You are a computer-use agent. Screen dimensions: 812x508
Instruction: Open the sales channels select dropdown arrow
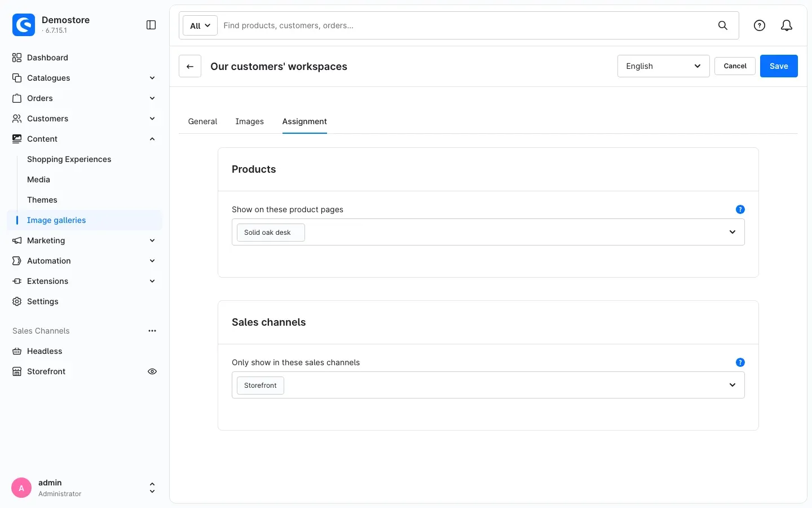(732, 385)
